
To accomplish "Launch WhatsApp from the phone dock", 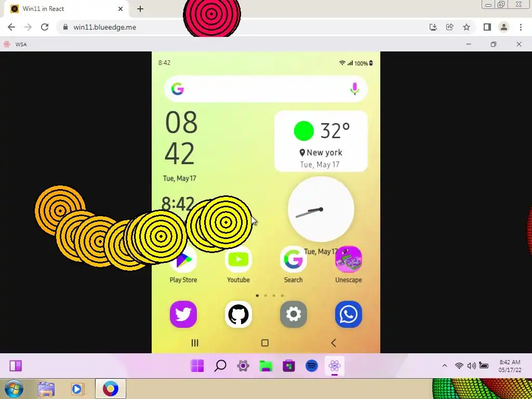I will click(x=349, y=314).
